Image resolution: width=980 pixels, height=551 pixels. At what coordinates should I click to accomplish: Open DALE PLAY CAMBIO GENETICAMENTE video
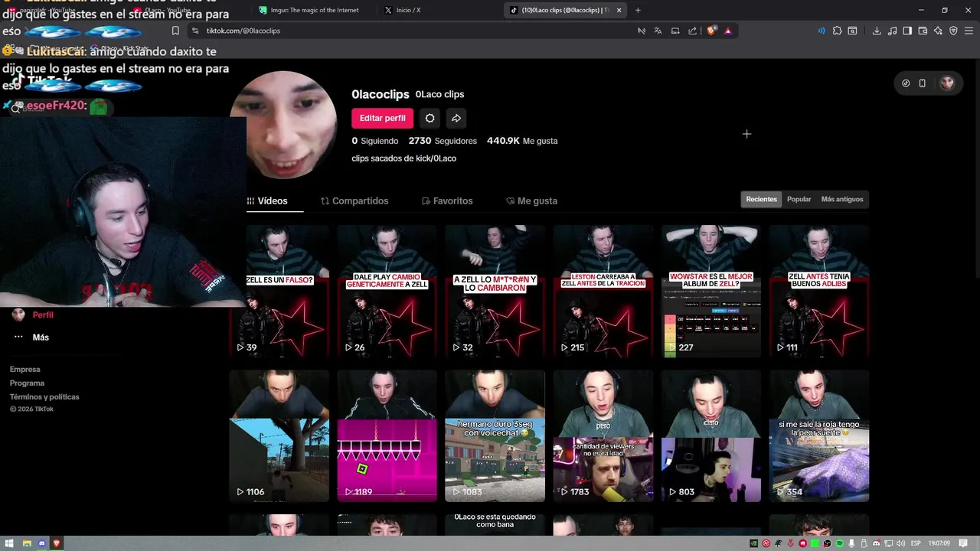tap(387, 291)
